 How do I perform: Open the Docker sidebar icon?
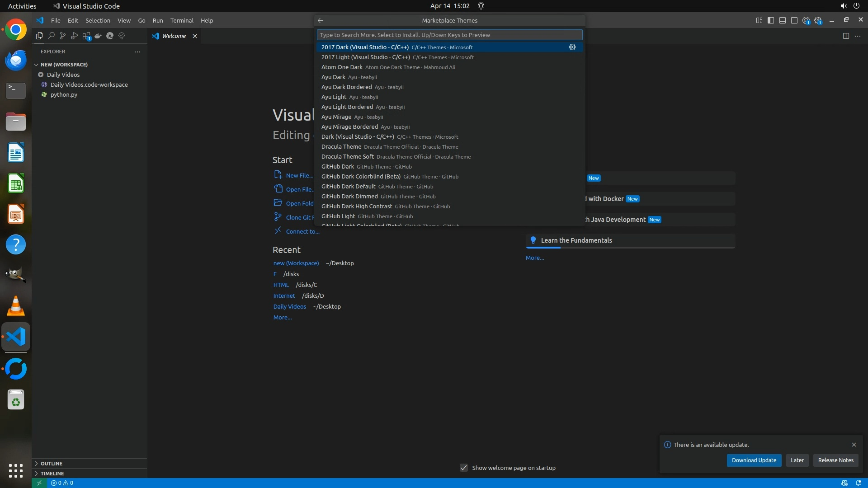pyautogui.click(x=98, y=36)
